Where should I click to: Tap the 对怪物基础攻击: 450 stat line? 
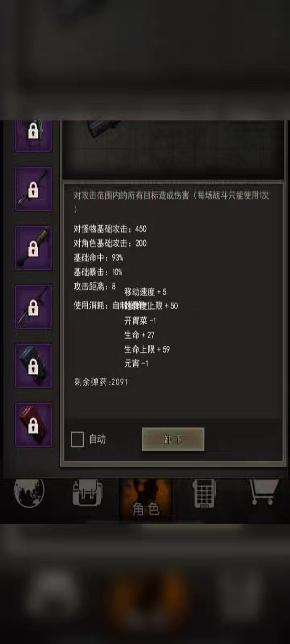click(110, 229)
